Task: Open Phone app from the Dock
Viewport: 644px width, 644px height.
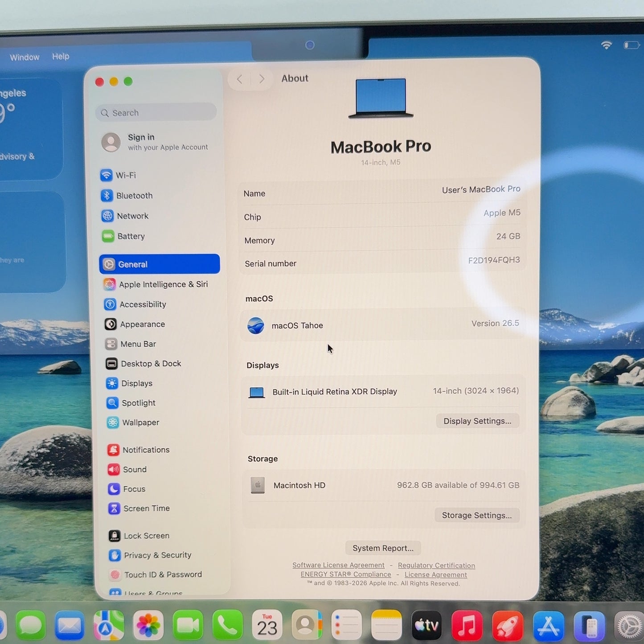Action: [228, 625]
